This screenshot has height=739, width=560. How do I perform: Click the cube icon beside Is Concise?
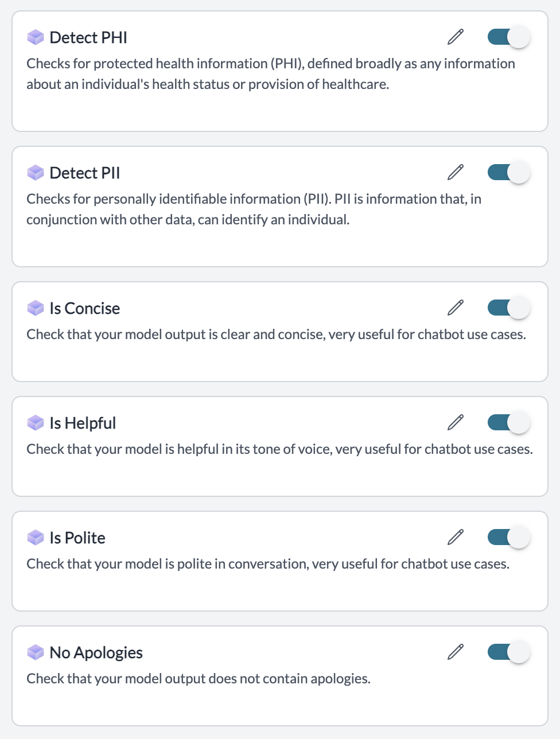[x=36, y=308]
